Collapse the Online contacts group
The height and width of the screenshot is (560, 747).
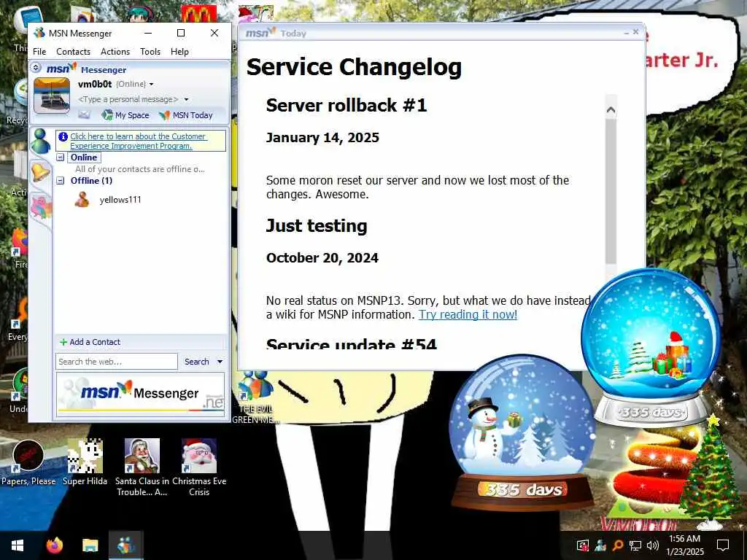coord(61,157)
